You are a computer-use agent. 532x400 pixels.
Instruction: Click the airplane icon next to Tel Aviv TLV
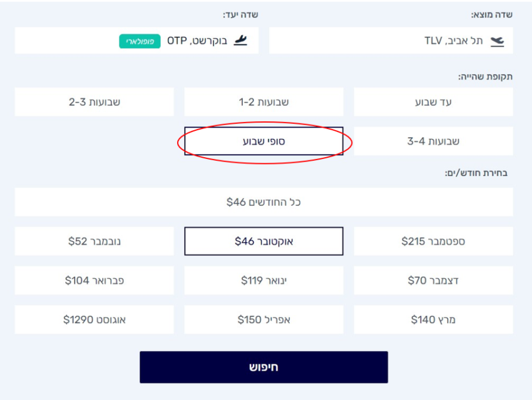point(496,40)
